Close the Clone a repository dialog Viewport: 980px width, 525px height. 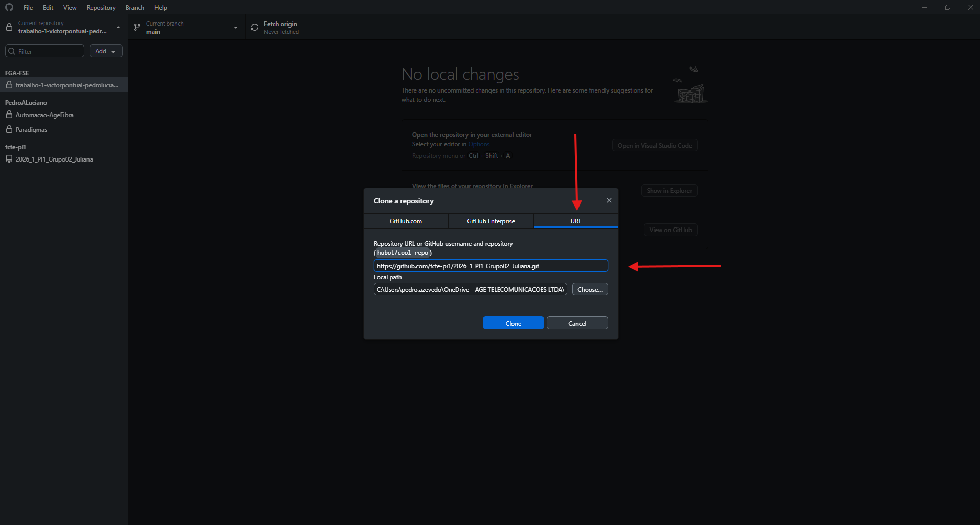pos(609,200)
